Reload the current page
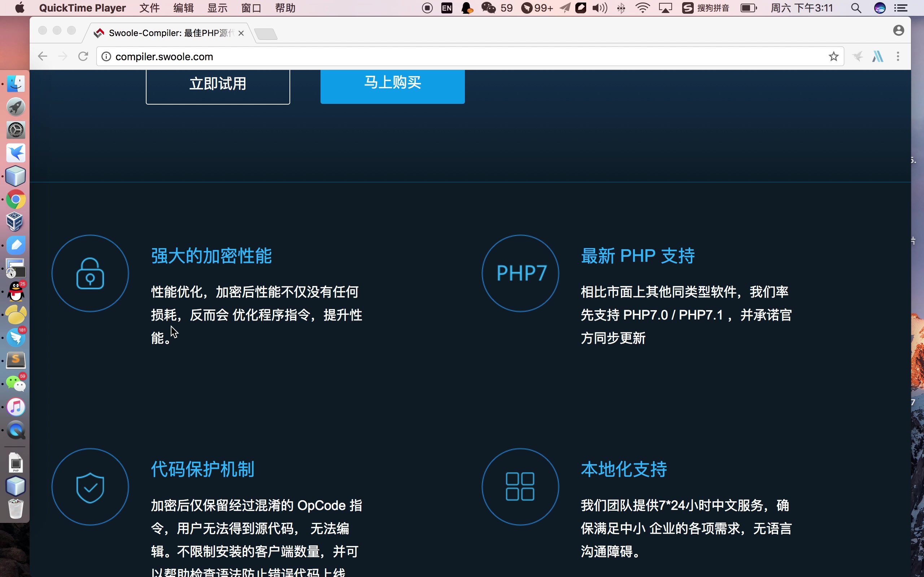Image resolution: width=924 pixels, height=577 pixels. click(x=83, y=57)
